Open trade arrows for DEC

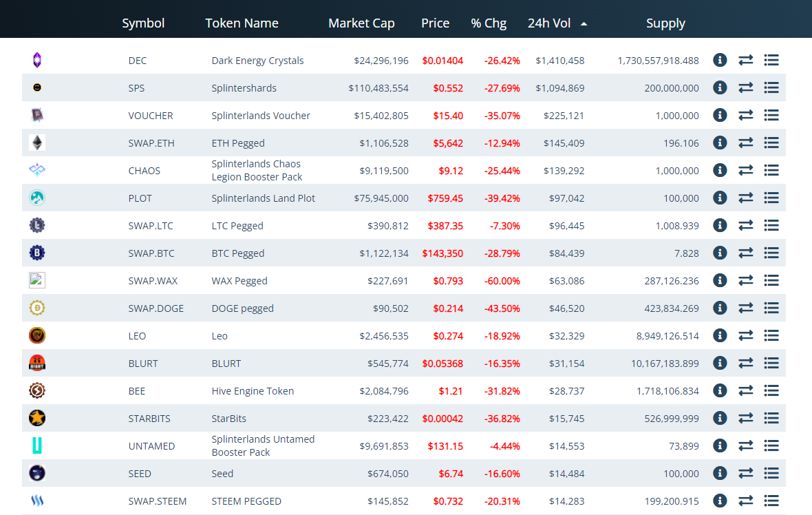pyautogui.click(x=746, y=60)
